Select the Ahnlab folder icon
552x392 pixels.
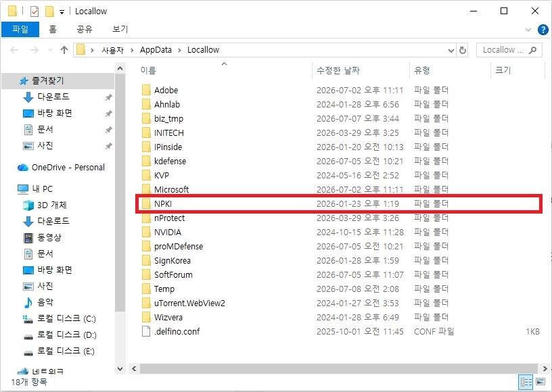click(x=146, y=104)
